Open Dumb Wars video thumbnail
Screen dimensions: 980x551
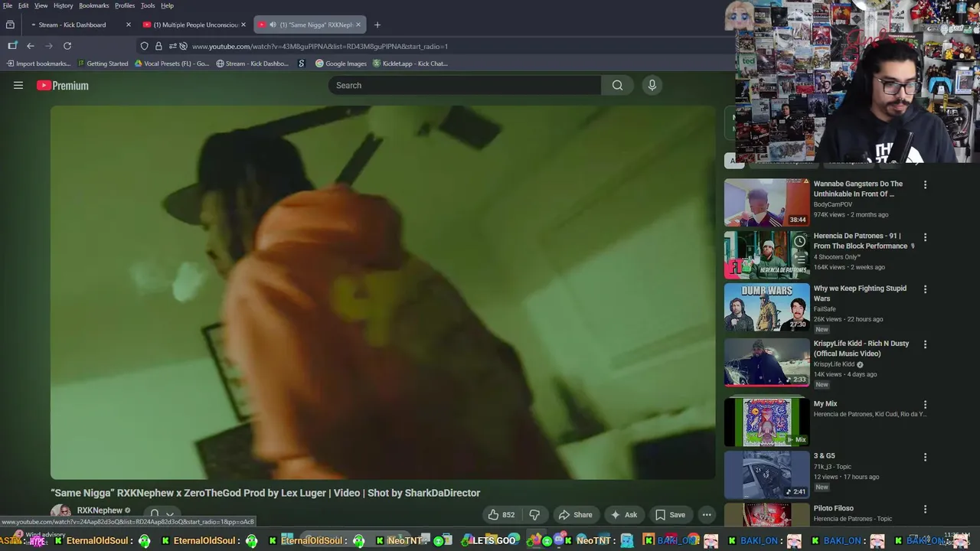pyautogui.click(x=766, y=307)
